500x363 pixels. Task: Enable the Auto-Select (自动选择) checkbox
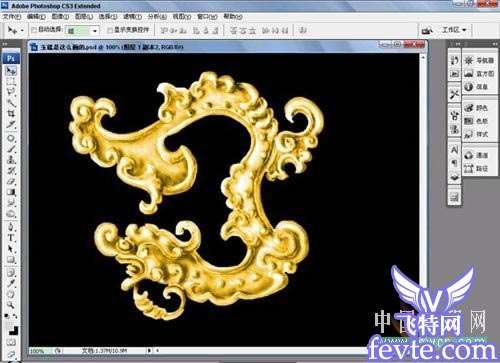pos(34,30)
